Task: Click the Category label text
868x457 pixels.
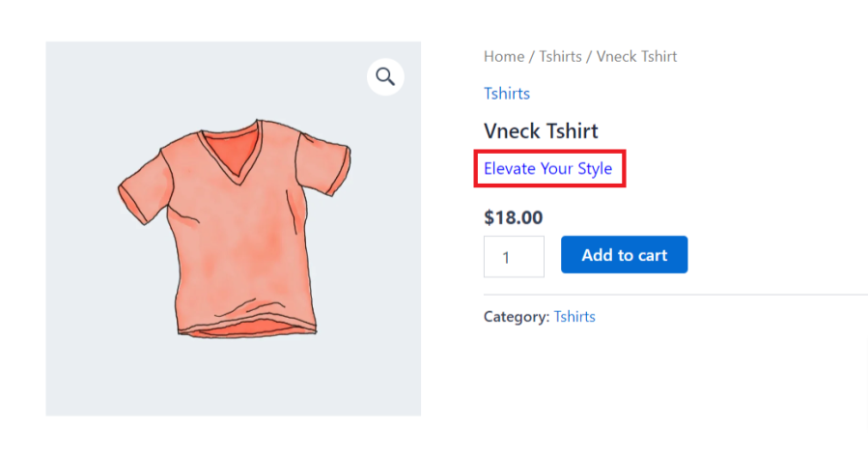Action: [x=516, y=316]
